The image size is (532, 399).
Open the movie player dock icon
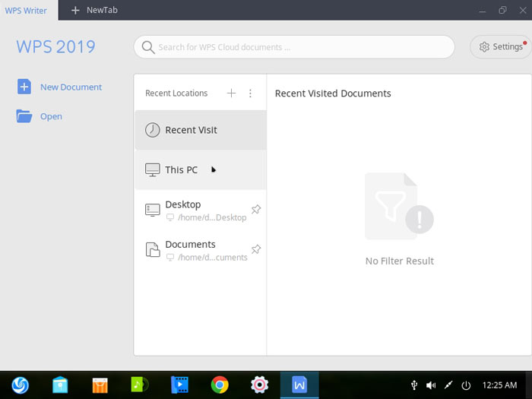(180, 385)
